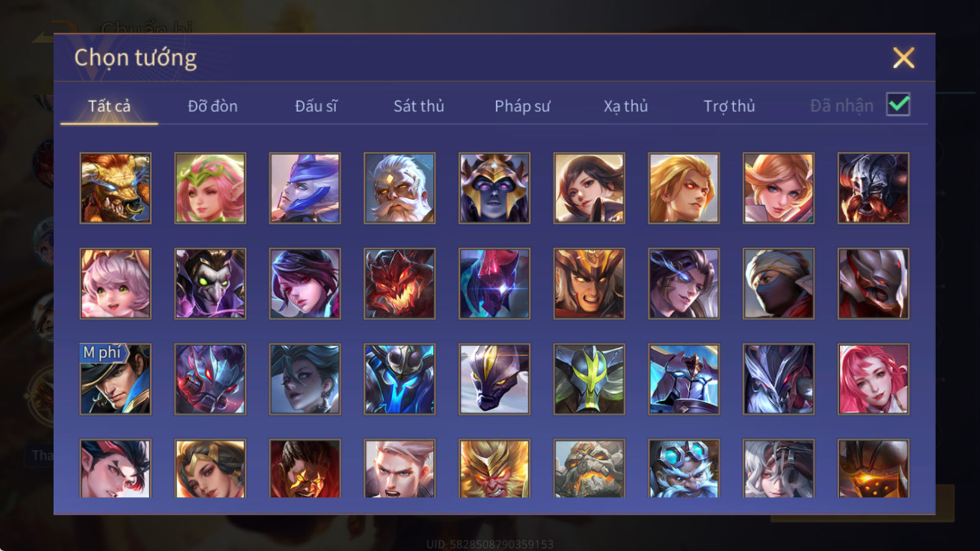Choose the pink-haired smiling woman hero
The height and width of the screenshot is (551, 980).
(873, 379)
